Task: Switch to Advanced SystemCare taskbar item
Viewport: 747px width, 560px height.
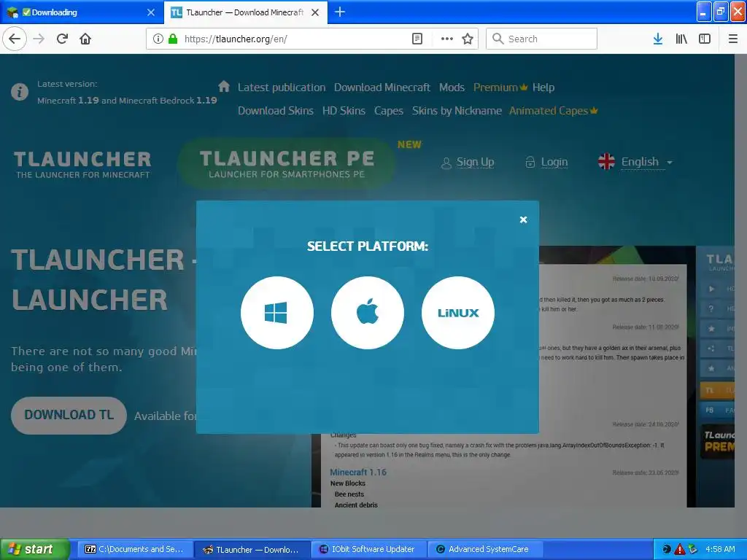Action: tap(486, 549)
